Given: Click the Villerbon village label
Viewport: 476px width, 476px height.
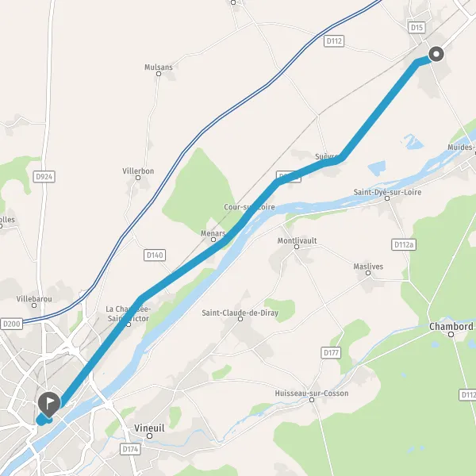Looking at the screenshot, I should (138, 171).
